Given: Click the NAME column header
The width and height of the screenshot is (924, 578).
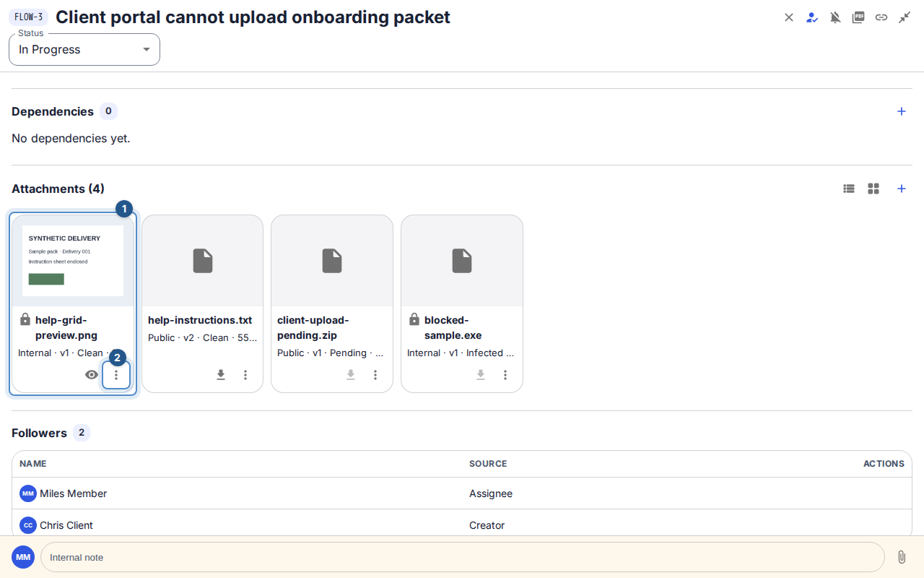Looking at the screenshot, I should [33, 464].
